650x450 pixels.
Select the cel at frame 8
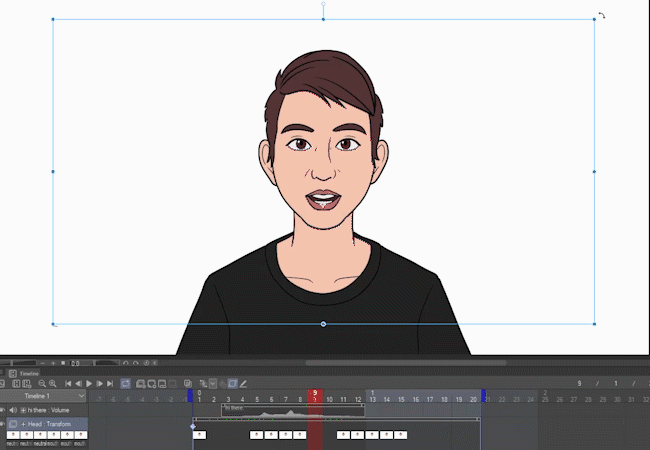[300, 435]
